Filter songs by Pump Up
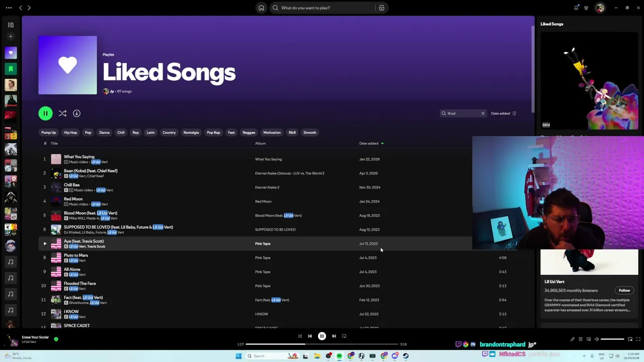 (49, 132)
